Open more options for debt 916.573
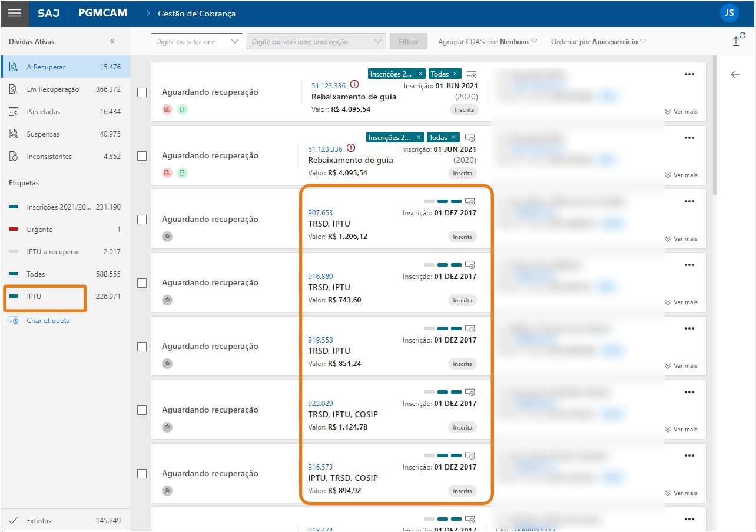 [x=689, y=455]
